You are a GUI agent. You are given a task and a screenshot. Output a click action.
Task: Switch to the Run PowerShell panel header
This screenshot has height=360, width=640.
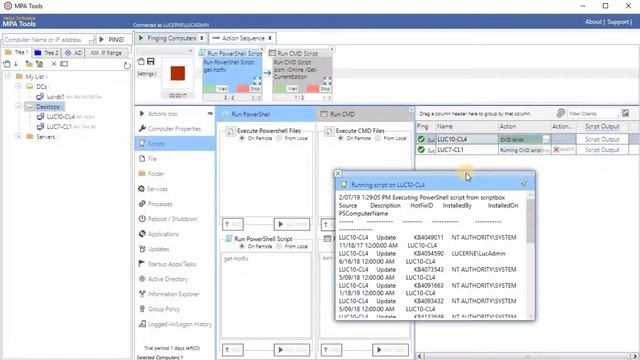coord(266,114)
